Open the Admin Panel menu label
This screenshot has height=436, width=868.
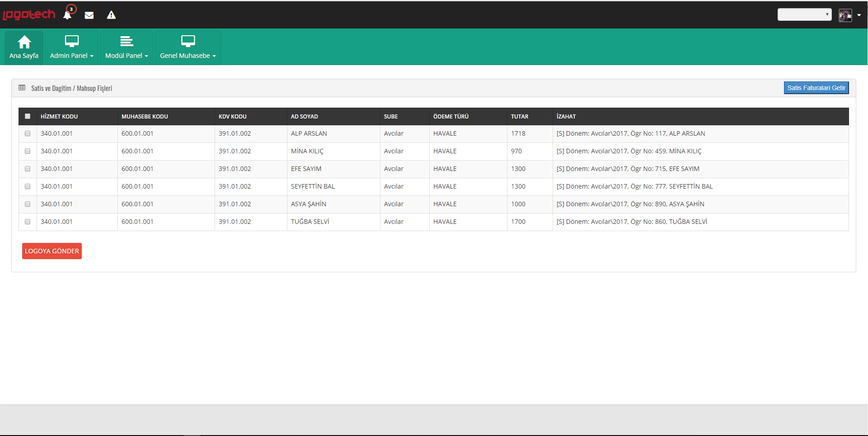pyautogui.click(x=71, y=56)
